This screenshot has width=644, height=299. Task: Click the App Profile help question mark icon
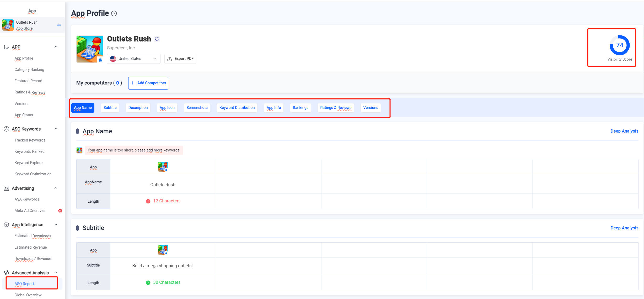tap(114, 13)
